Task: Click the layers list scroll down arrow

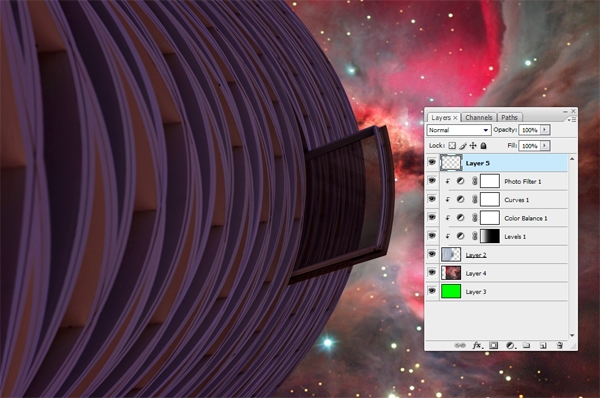Action: 572,335
